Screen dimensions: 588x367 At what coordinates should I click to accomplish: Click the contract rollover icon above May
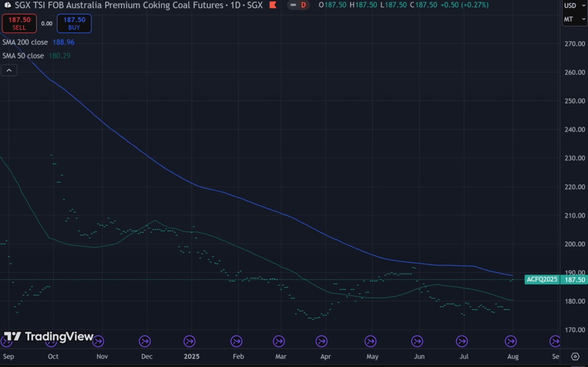click(x=372, y=342)
